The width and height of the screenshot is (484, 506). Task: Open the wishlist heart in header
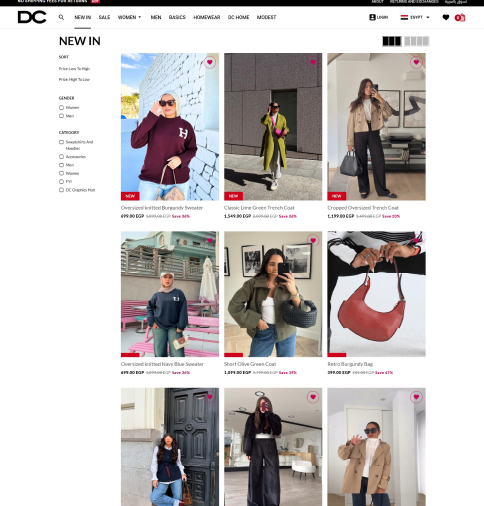click(x=446, y=17)
